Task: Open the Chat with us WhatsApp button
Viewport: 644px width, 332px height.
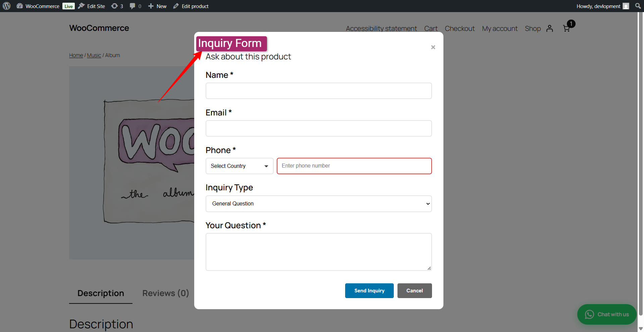Action: [x=607, y=314]
